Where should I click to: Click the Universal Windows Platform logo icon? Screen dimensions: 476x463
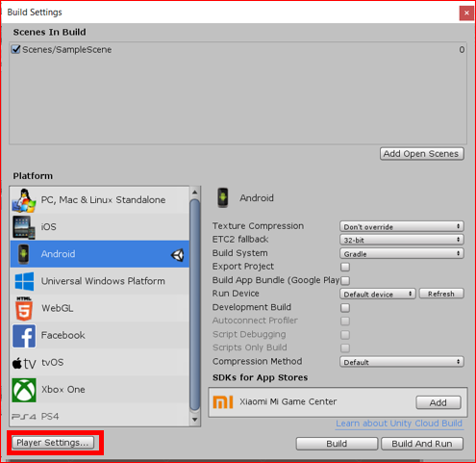tap(24, 281)
